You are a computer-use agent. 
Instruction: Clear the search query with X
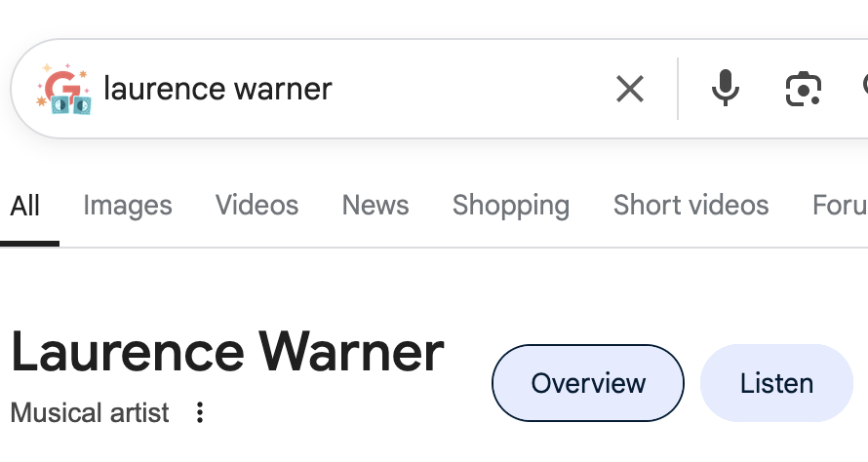point(630,90)
